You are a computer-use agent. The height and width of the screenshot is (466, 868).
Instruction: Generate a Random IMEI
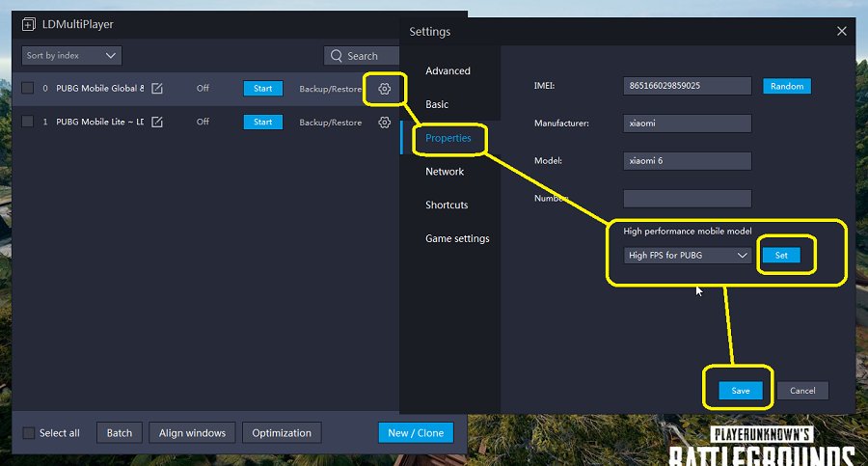click(787, 86)
